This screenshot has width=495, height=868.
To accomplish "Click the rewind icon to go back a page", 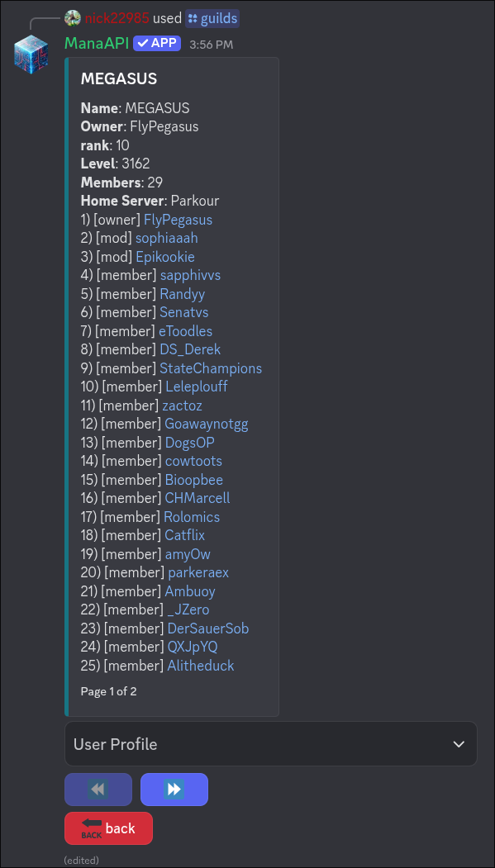I will (98, 789).
